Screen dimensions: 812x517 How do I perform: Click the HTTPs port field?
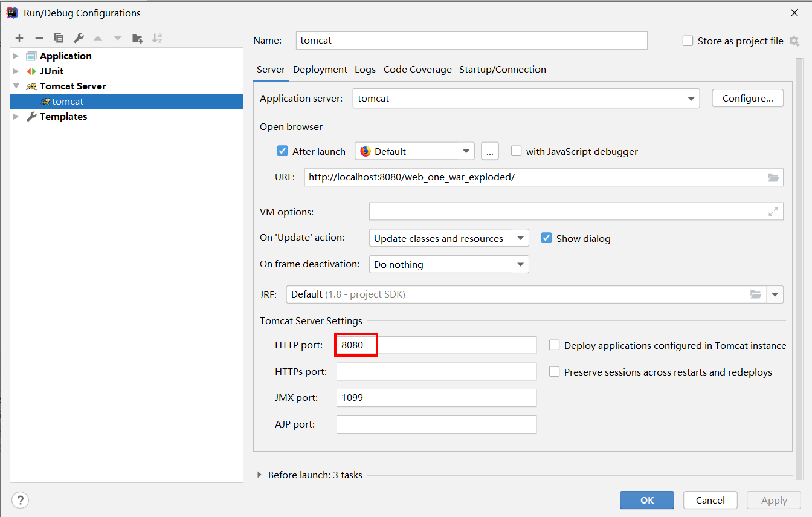(x=436, y=372)
